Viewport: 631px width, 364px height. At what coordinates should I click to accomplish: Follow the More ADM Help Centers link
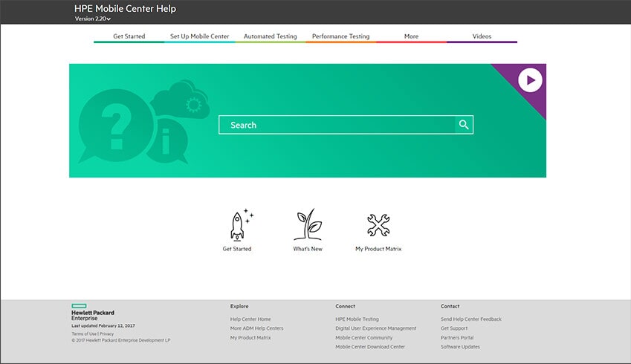[x=256, y=328]
